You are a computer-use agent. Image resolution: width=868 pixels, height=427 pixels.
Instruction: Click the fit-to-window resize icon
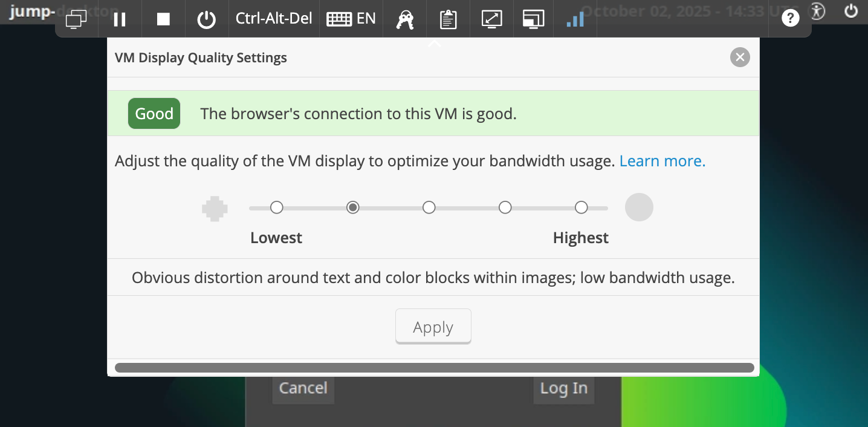click(491, 19)
